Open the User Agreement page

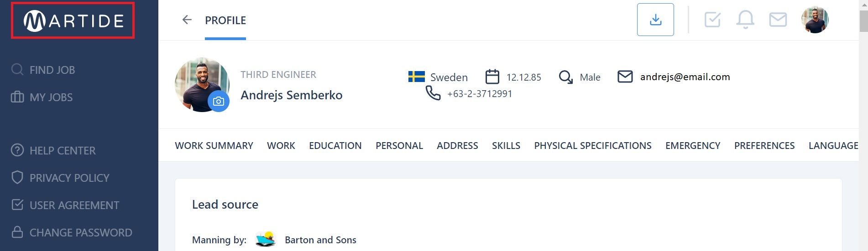click(65, 205)
